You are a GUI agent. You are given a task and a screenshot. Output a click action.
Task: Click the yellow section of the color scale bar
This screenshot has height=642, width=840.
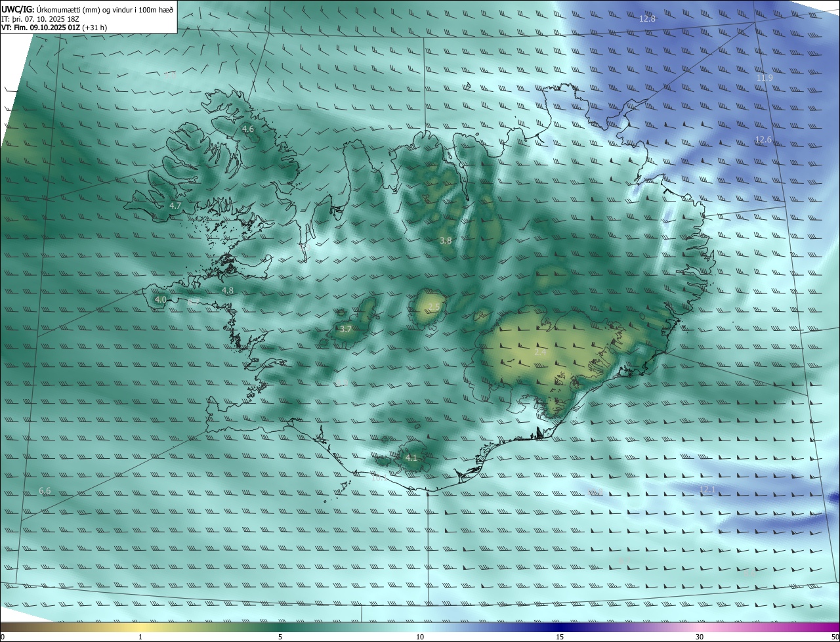click(x=140, y=628)
